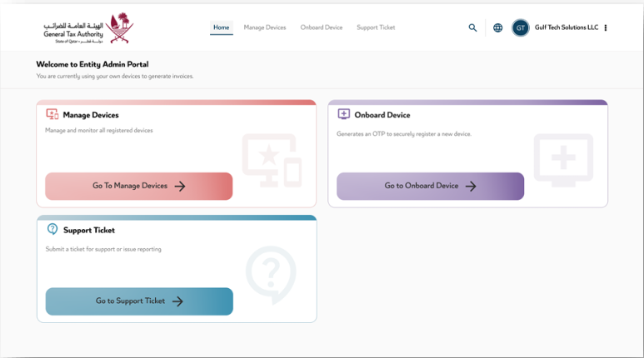The height and width of the screenshot is (358, 644).
Task: Open the search magnifier icon
Action: click(x=472, y=27)
